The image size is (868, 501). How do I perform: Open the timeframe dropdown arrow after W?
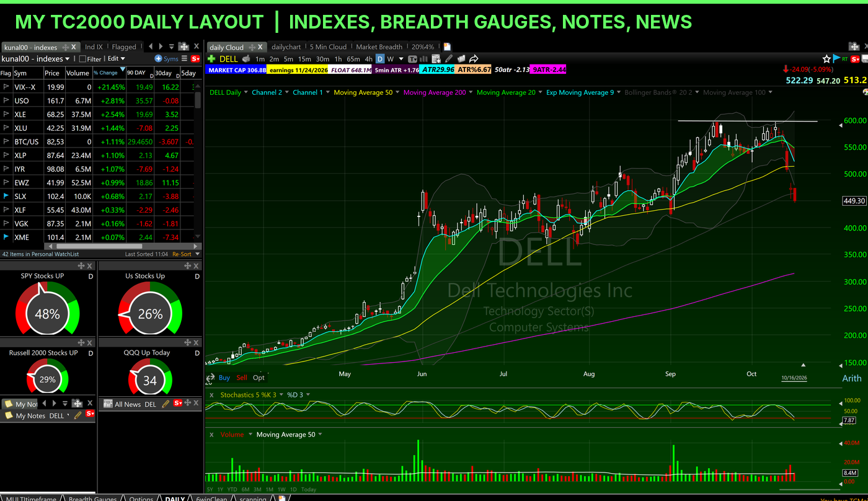pyautogui.click(x=401, y=59)
